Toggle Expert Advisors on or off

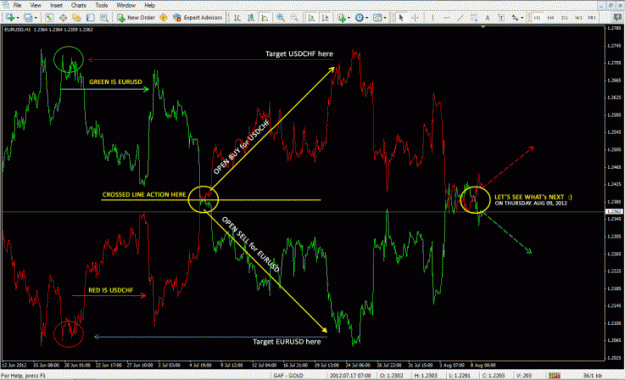pos(197,18)
